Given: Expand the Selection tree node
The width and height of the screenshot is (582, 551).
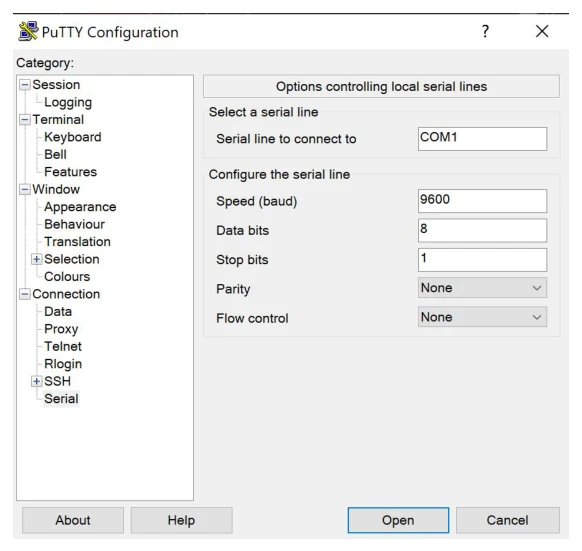Looking at the screenshot, I should [x=36, y=259].
